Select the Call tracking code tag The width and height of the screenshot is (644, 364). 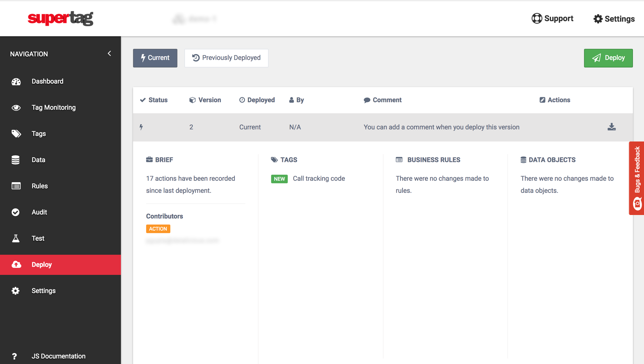319,178
